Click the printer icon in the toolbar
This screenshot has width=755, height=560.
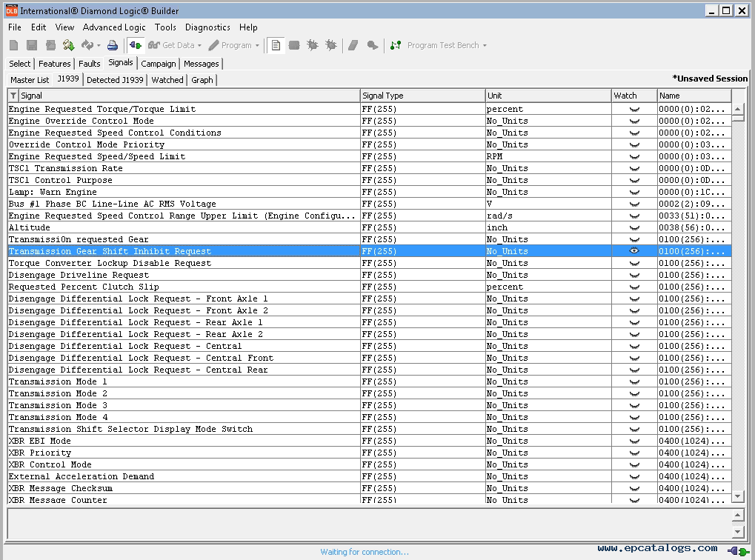(112, 45)
